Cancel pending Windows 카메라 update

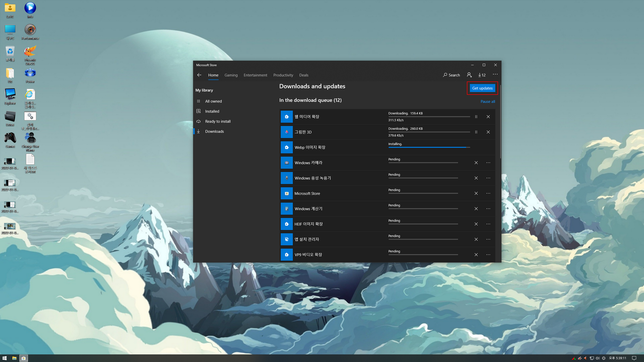(x=476, y=163)
